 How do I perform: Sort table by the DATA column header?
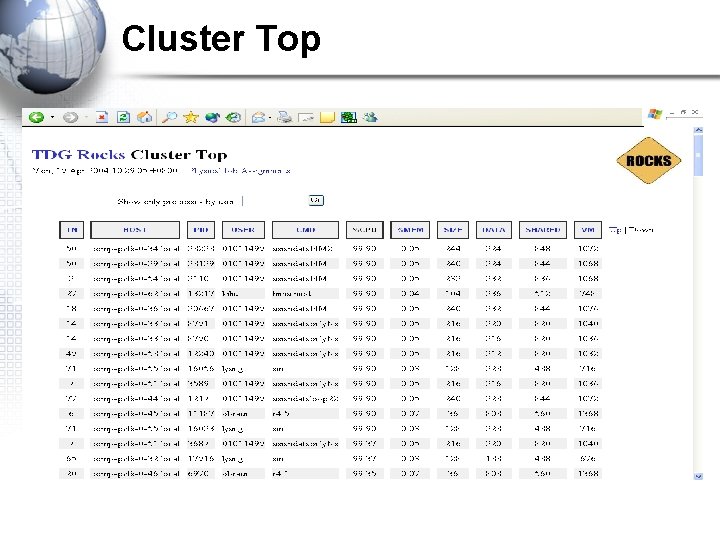pyautogui.click(x=494, y=230)
